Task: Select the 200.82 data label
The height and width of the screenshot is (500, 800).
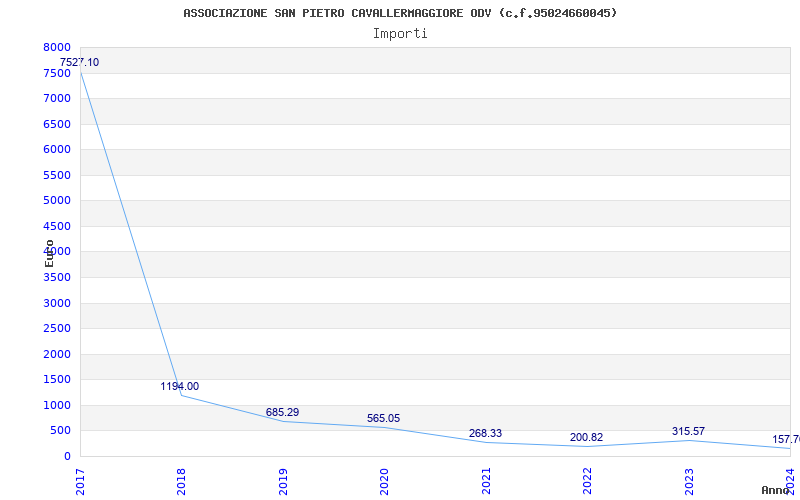Action: (x=586, y=437)
